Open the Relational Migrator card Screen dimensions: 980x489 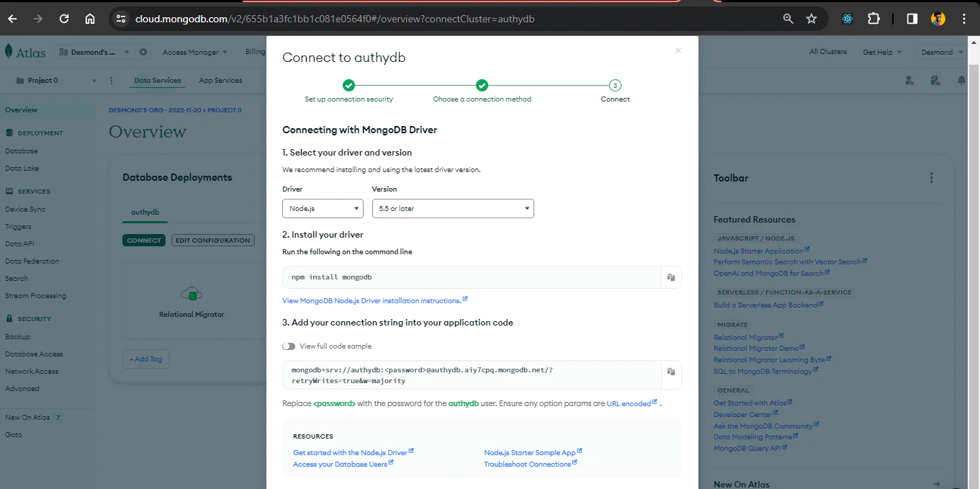tap(192, 301)
